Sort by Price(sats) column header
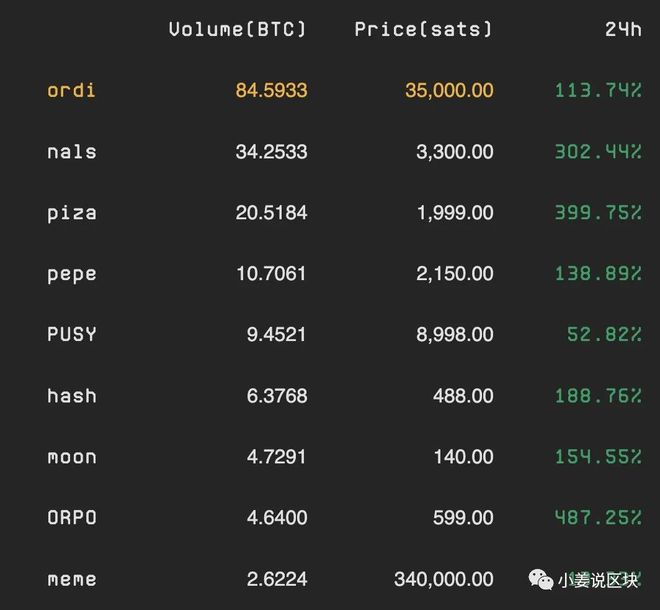This screenshot has height=610, width=660. (x=423, y=29)
